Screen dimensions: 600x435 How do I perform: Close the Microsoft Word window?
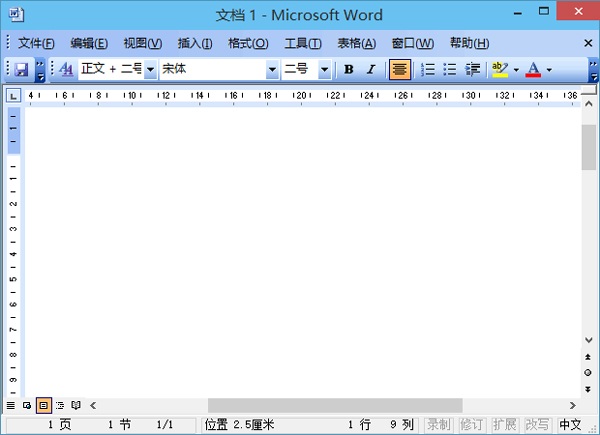click(578, 11)
